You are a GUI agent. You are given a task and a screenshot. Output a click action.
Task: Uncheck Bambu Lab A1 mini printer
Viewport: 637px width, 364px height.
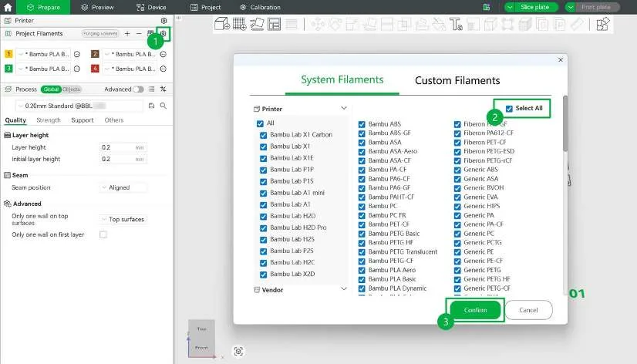[263, 193]
